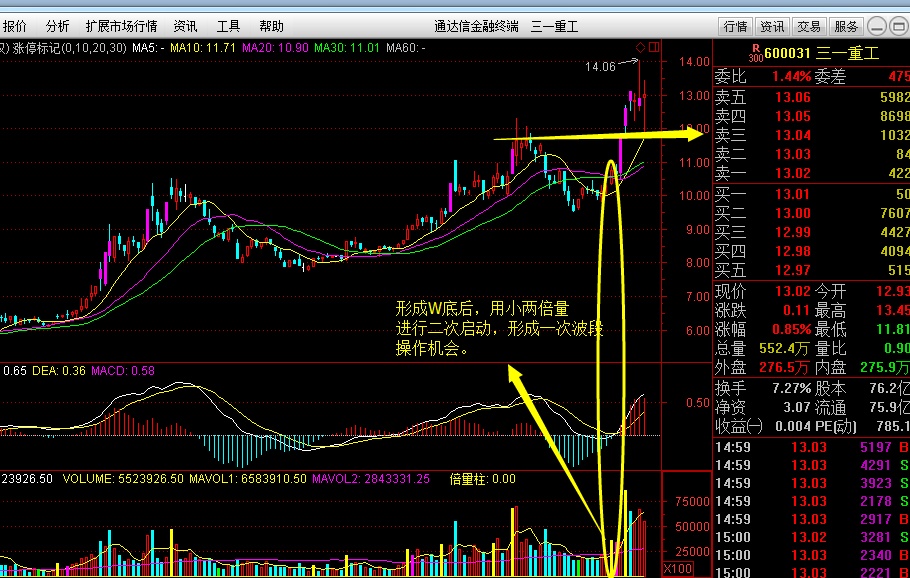Open the 报价 menu
The width and height of the screenshot is (910, 578).
coord(15,27)
